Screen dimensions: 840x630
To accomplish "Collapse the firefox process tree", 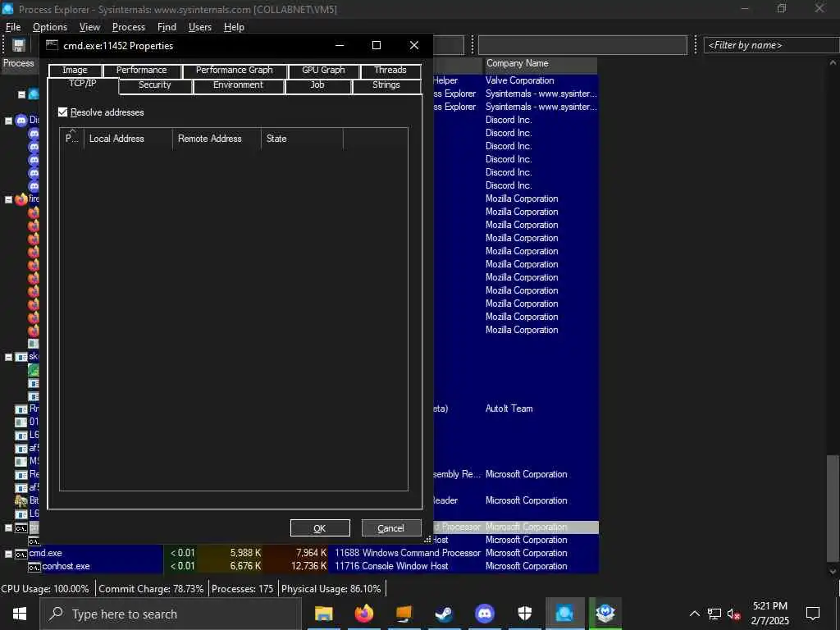I will pos(8,199).
